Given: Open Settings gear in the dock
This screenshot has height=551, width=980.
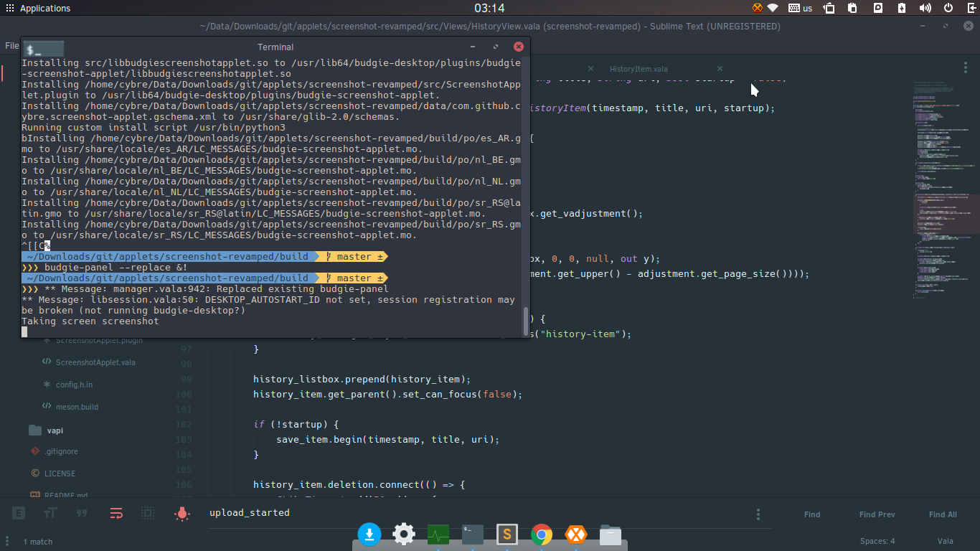Looking at the screenshot, I should pos(404,534).
